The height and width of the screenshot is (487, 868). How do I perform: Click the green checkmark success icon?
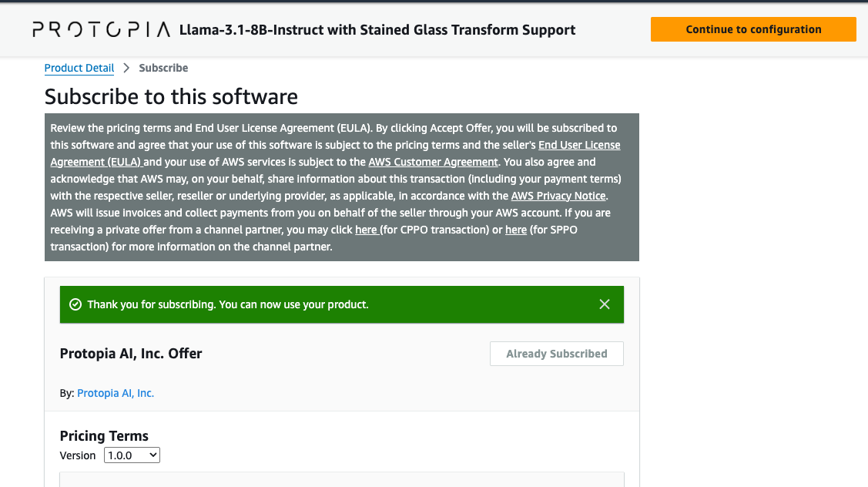(75, 304)
